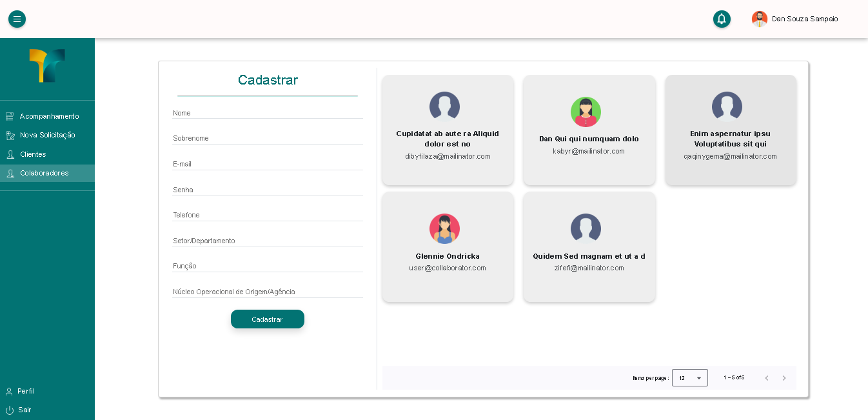Click the Nome input field
The height and width of the screenshot is (420, 868).
[x=267, y=113]
